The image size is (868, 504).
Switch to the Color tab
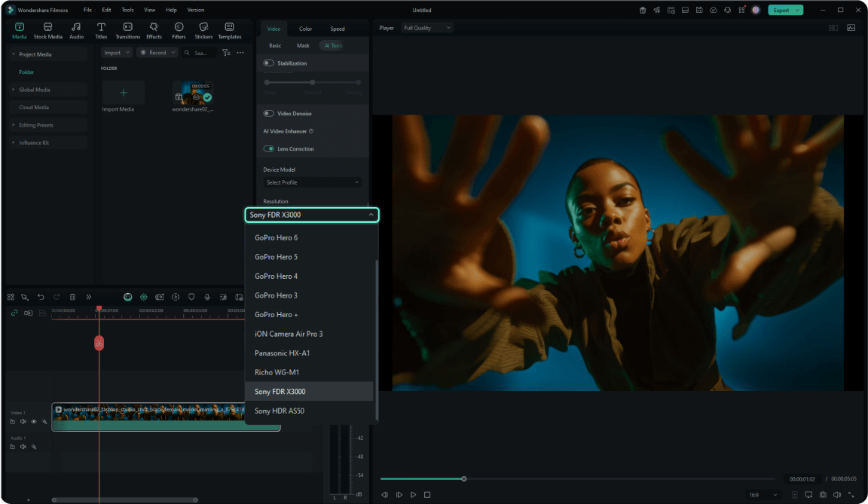click(306, 29)
